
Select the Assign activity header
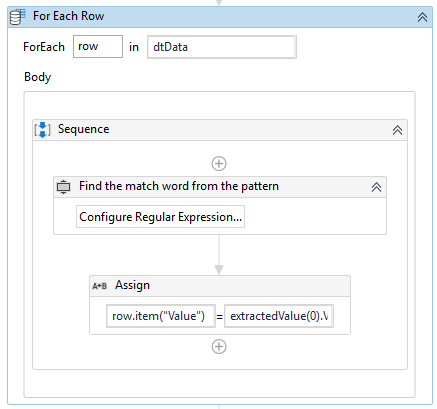click(x=220, y=286)
